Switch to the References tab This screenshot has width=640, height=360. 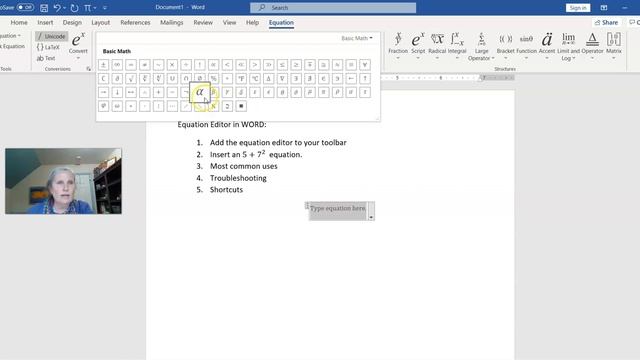tap(135, 22)
